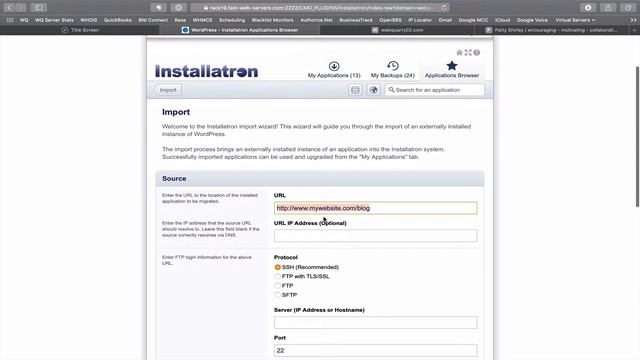Select the FTP with TLS/SSL protocol
Viewport: 640px width, 360px height.
pos(278,277)
